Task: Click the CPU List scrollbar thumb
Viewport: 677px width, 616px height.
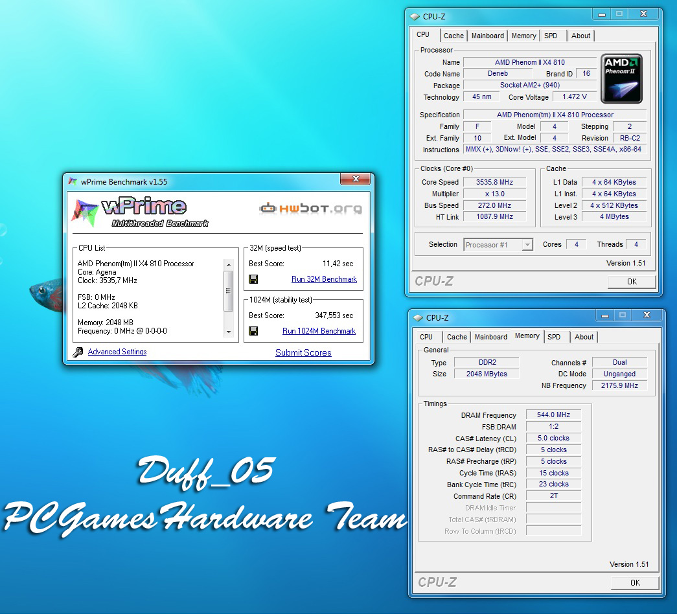Action: pyautogui.click(x=229, y=291)
